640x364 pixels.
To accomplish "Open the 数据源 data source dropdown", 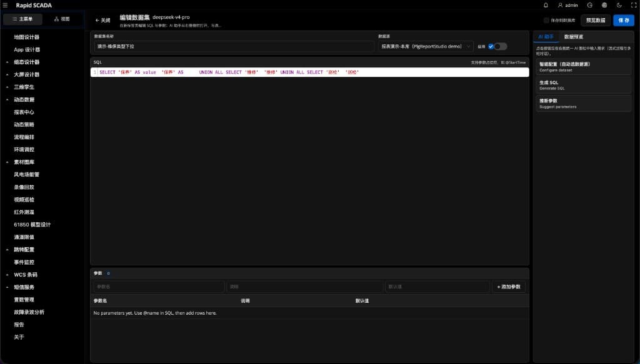I will [426, 46].
